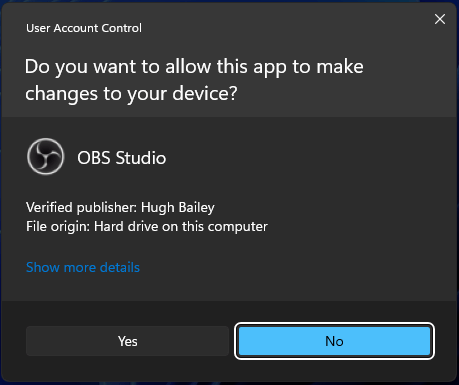The height and width of the screenshot is (385, 459).
Task: Click the OBS Studio logo icon
Action: coord(45,156)
